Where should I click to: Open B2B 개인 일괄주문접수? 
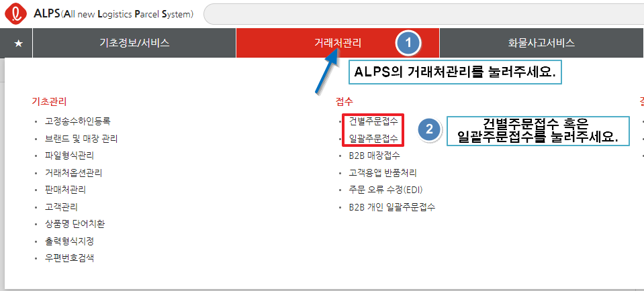(x=392, y=207)
